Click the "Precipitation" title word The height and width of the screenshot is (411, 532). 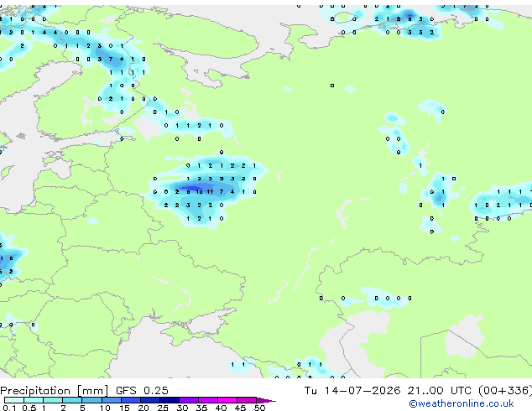pos(35,391)
